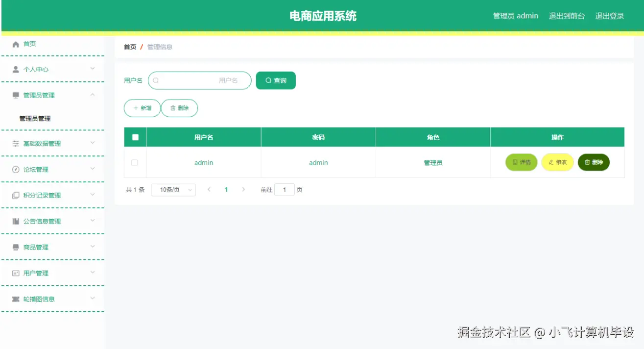
Task: Click the sliders icon beside 基础数据管理
Action: (x=15, y=143)
